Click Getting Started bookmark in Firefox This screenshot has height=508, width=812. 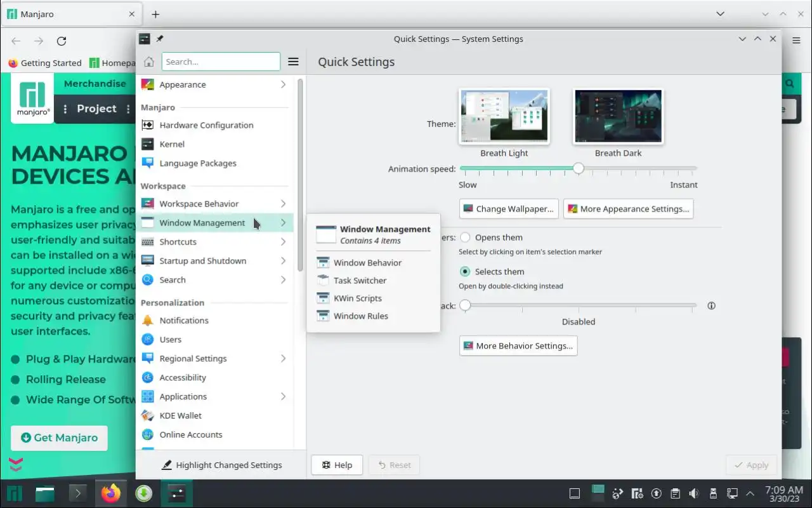point(44,63)
